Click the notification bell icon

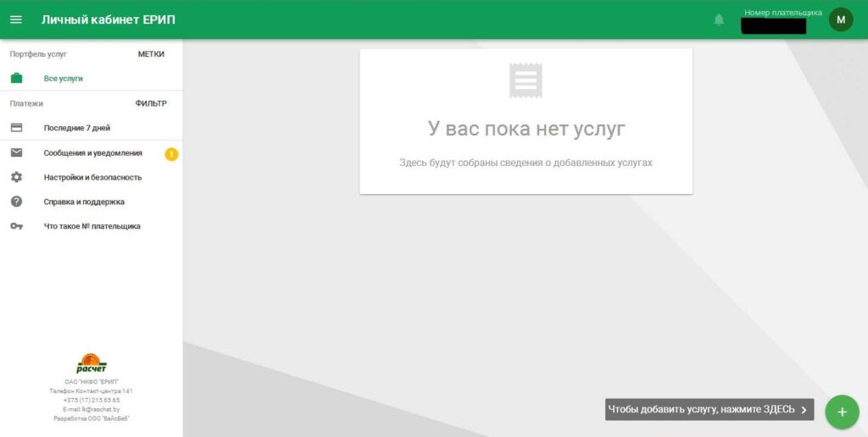click(719, 19)
